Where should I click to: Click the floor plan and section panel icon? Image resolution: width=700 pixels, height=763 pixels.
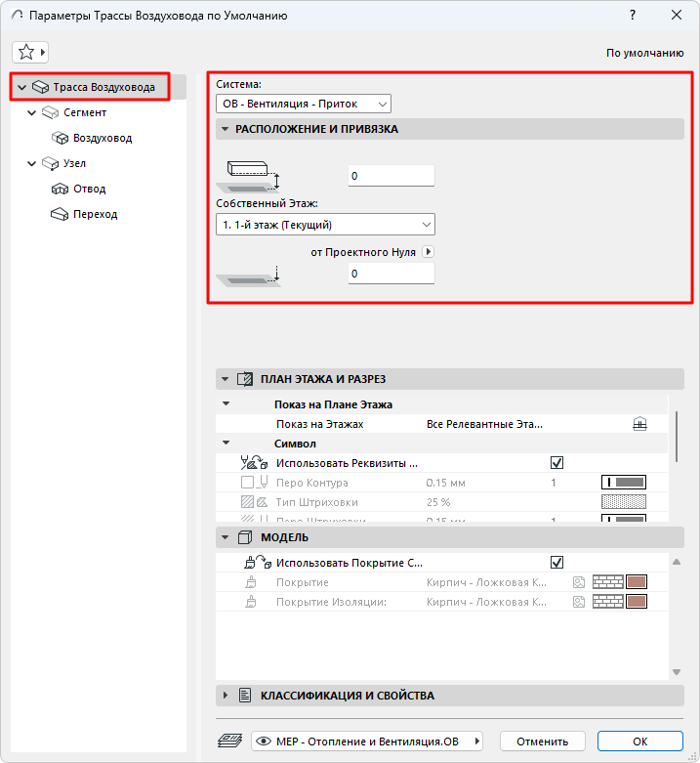245,379
